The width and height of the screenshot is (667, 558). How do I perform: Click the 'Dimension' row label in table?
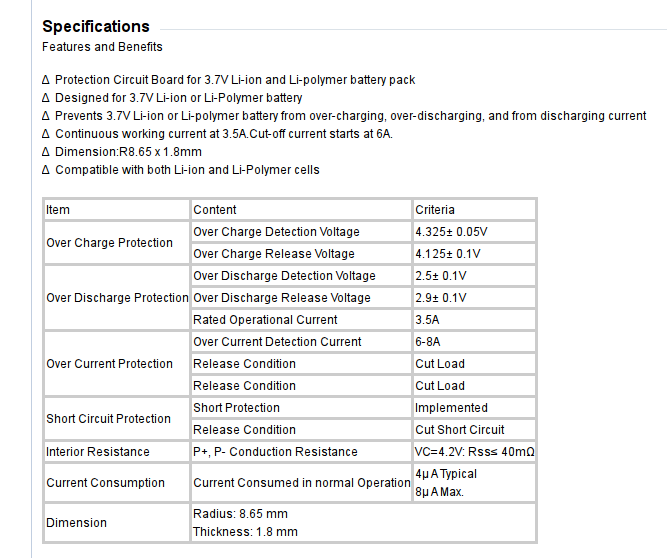click(x=117, y=523)
